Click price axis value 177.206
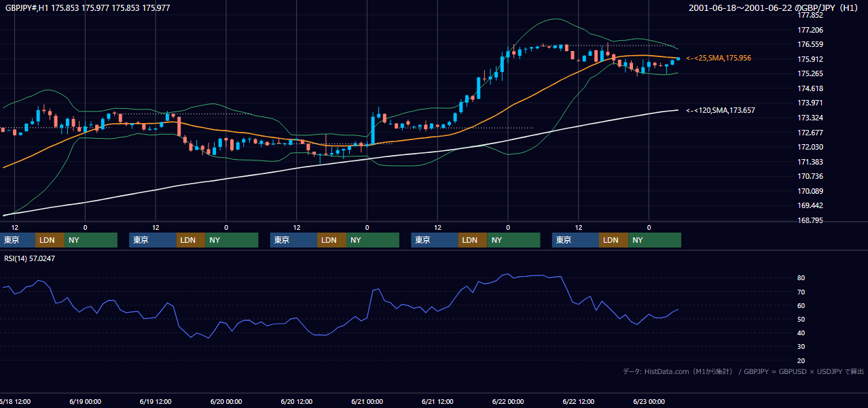The width and height of the screenshot is (868, 408). point(810,30)
